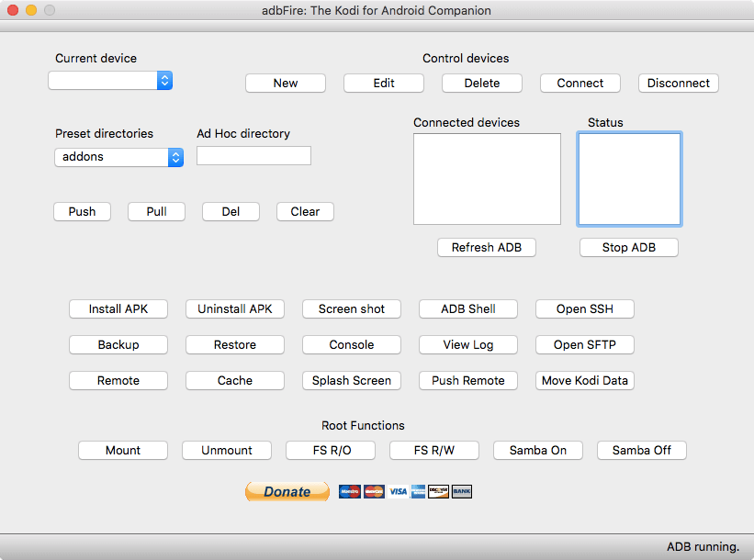Close the adbFire window
Viewport: 754px width, 560px height.
pyautogui.click(x=13, y=10)
